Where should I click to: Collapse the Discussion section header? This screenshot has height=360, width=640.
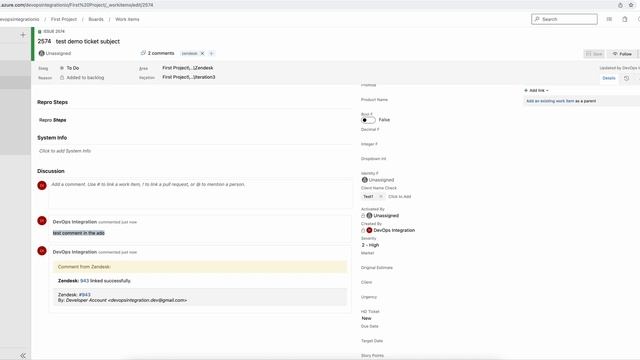(x=51, y=171)
